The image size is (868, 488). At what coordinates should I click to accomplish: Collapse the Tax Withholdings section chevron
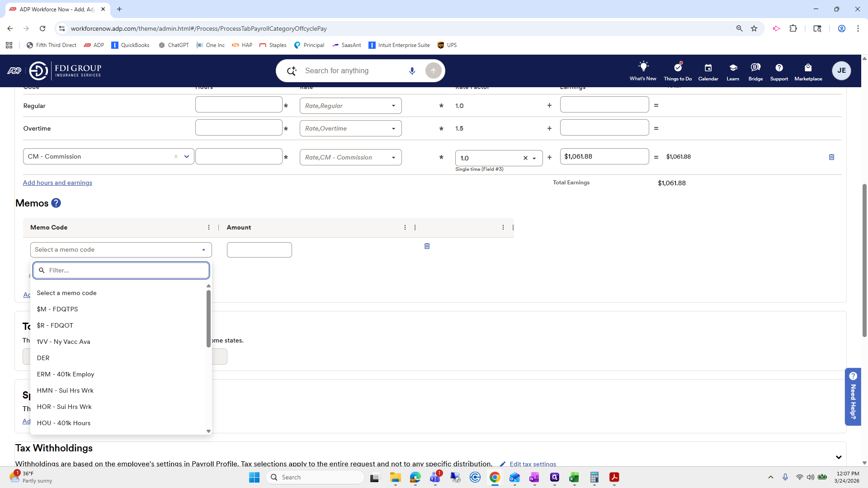(x=839, y=457)
